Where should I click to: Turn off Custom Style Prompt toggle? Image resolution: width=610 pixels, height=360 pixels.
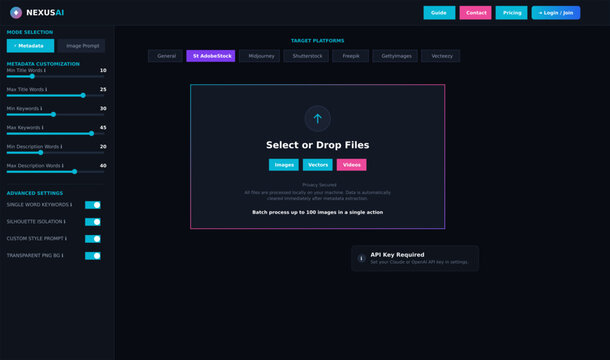click(x=93, y=239)
